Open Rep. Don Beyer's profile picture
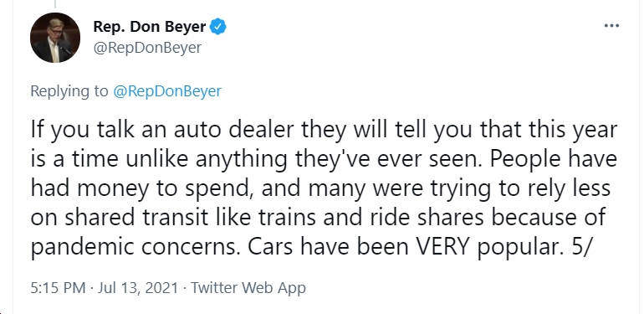This screenshot has width=644, height=314. tap(55, 38)
